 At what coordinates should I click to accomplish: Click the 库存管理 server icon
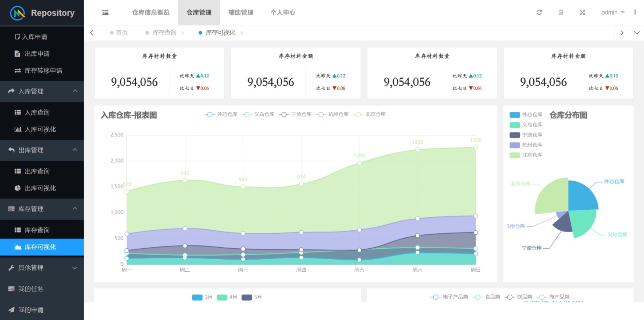pos(11,209)
